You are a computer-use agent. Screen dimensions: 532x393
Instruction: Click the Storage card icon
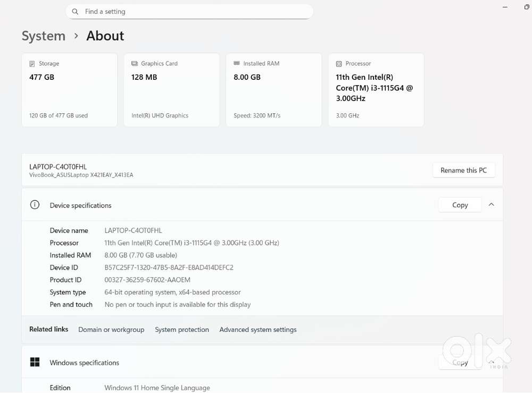pos(33,63)
